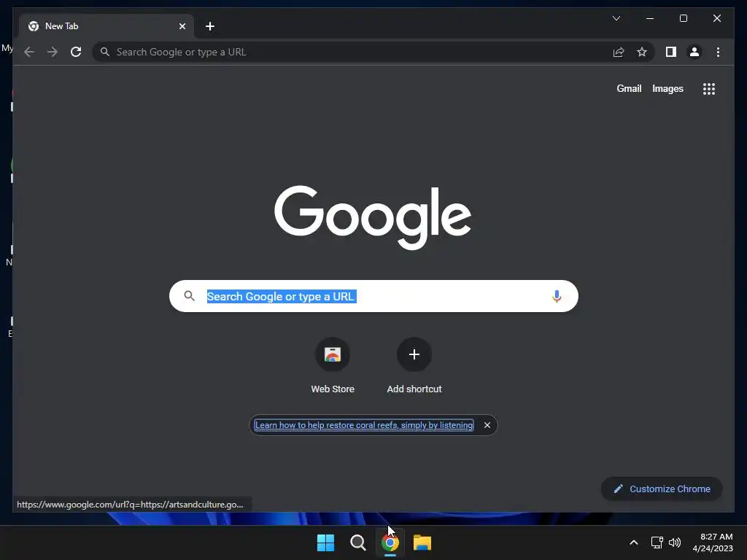Focus the Google search box

[373, 296]
